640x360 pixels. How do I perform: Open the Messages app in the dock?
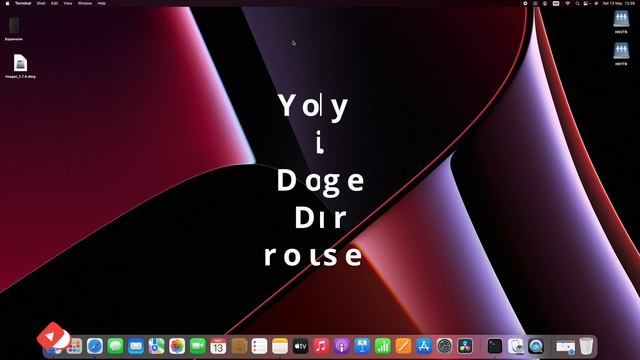[116, 347]
